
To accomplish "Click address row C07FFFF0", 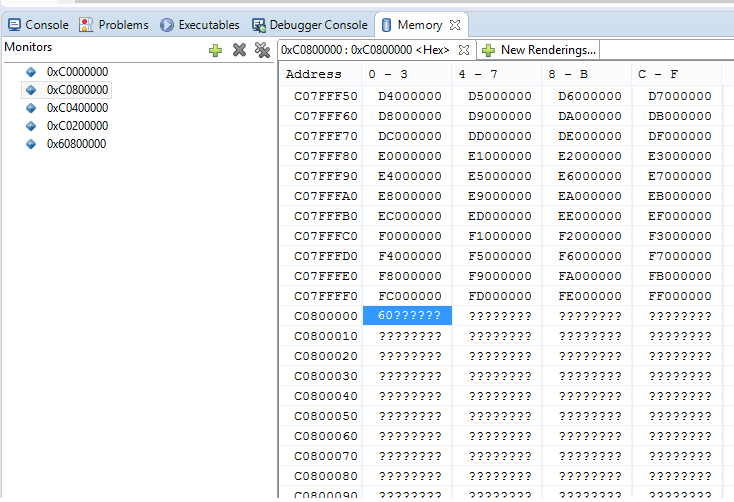I will click(x=325, y=296).
